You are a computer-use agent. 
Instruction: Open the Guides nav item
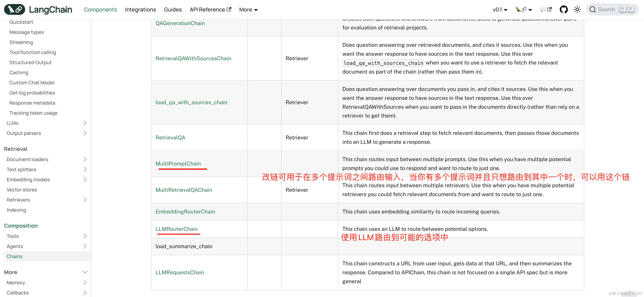(x=172, y=10)
